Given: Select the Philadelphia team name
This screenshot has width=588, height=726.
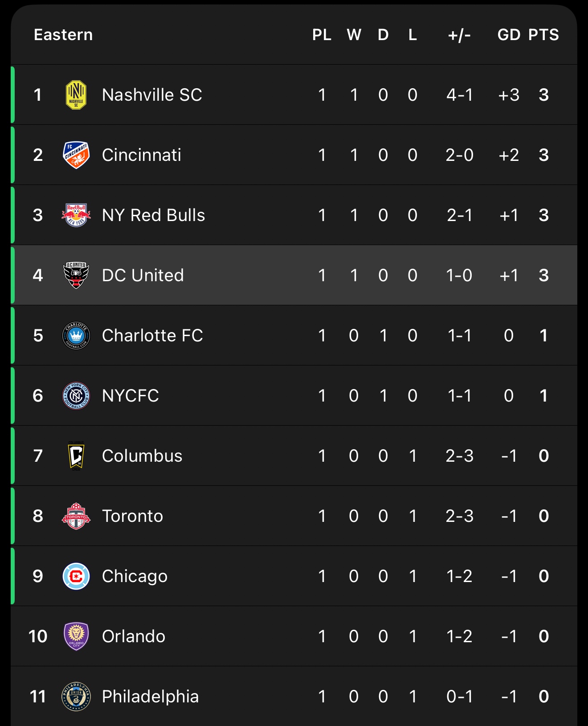Looking at the screenshot, I should tap(150, 697).
